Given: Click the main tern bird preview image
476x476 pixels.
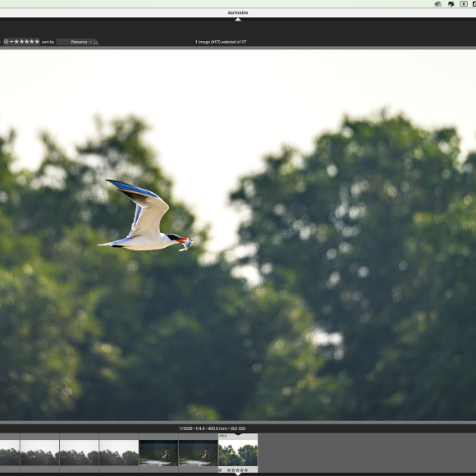Looking at the screenshot, I should 238,235.
